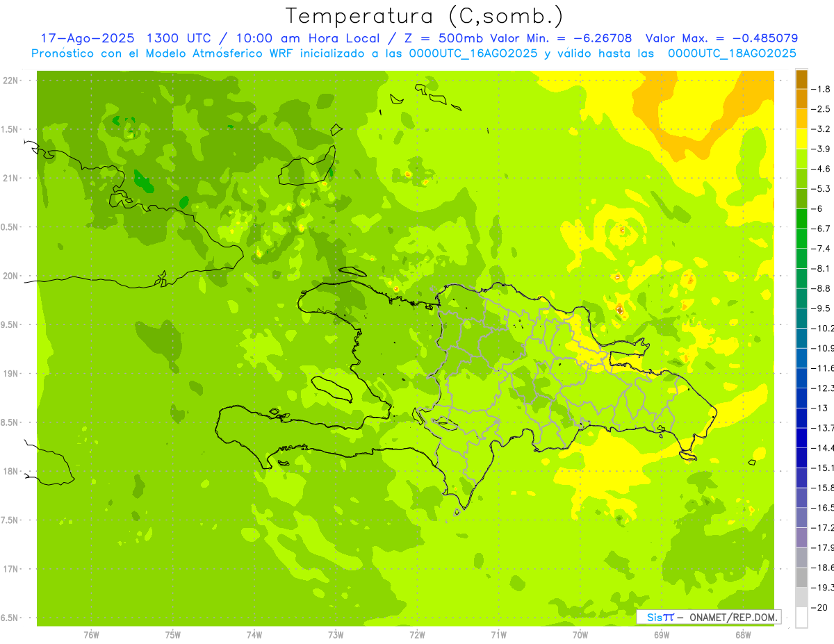Click the 'Z = 500mb' level text
834x644 pixels.
(444, 39)
